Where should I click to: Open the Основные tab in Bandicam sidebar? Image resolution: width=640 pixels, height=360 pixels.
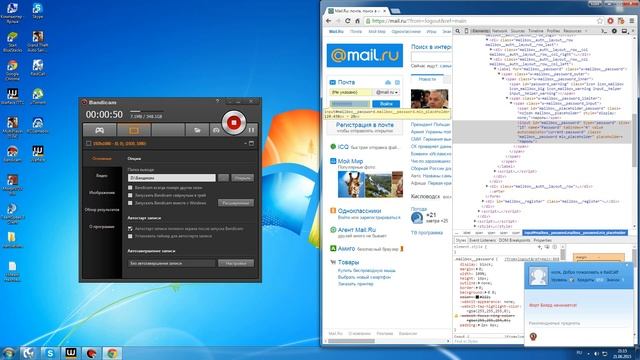point(102,158)
